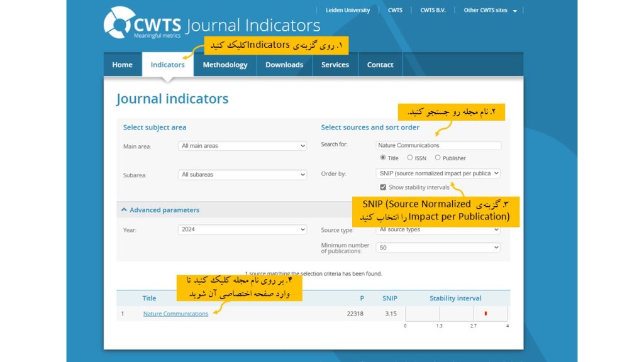
Task: Open the Year dropdown showing 2024
Action: pos(242,229)
